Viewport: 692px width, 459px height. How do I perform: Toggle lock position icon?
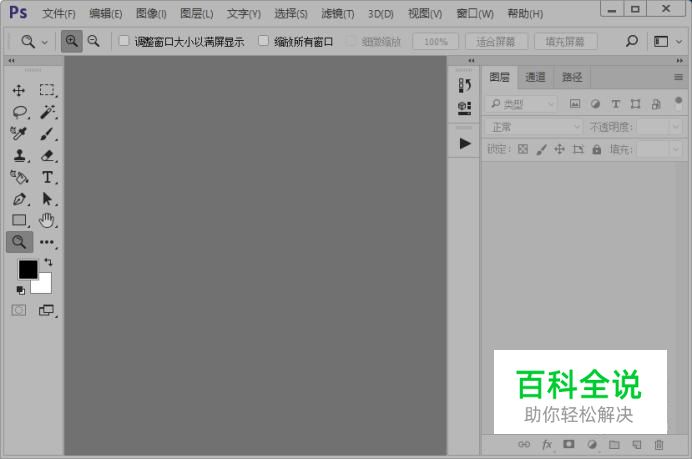click(560, 149)
